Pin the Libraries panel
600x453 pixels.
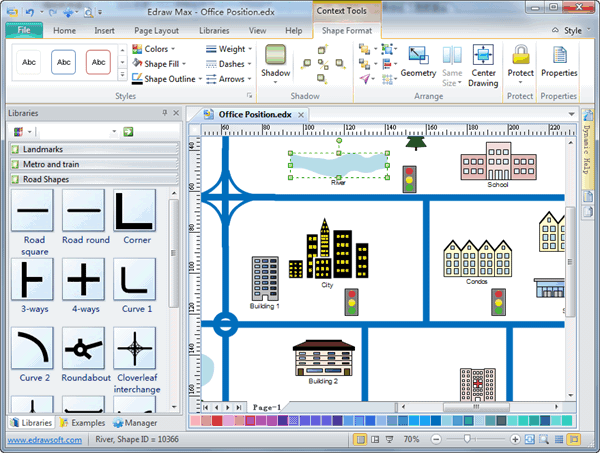click(x=165, y=114)
